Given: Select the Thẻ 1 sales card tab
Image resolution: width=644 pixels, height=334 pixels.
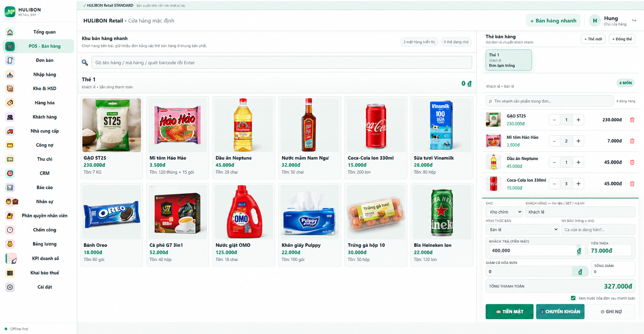Looking at the screenshot, I should [x=509, y=60].
